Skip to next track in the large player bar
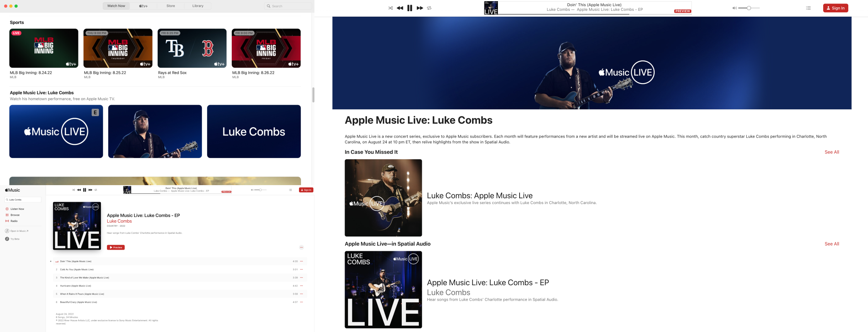 (420, 8)
